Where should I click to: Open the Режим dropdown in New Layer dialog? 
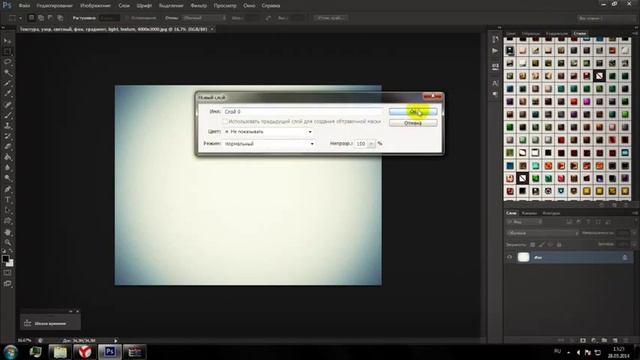[269, 144]
